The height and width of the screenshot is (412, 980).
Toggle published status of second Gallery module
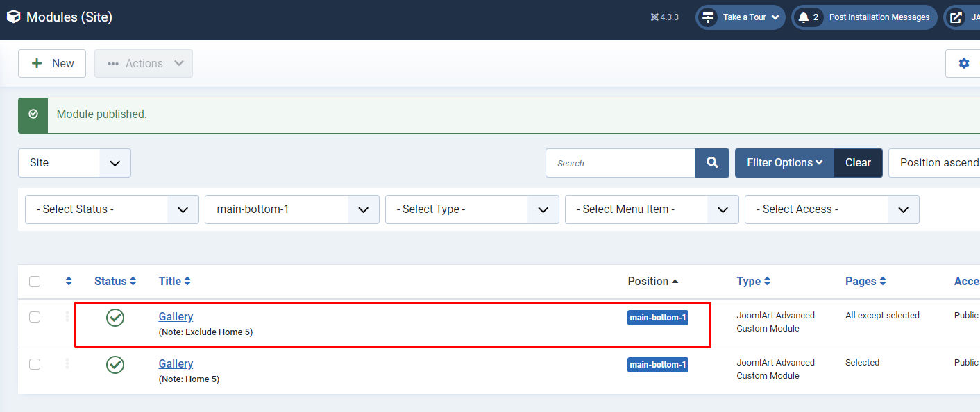tap(115, 365)
